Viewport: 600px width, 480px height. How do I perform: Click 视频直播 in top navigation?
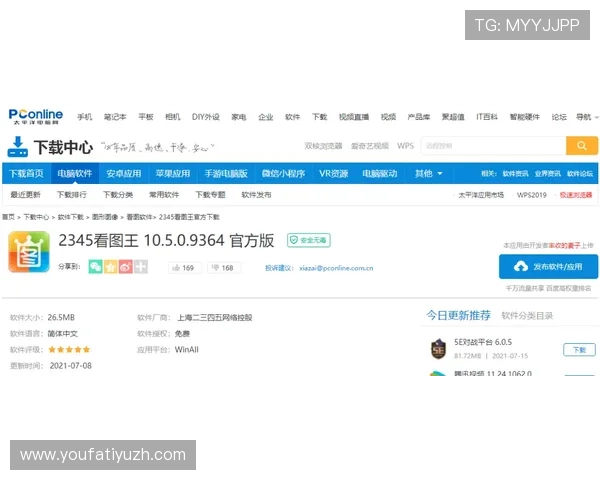354,117
